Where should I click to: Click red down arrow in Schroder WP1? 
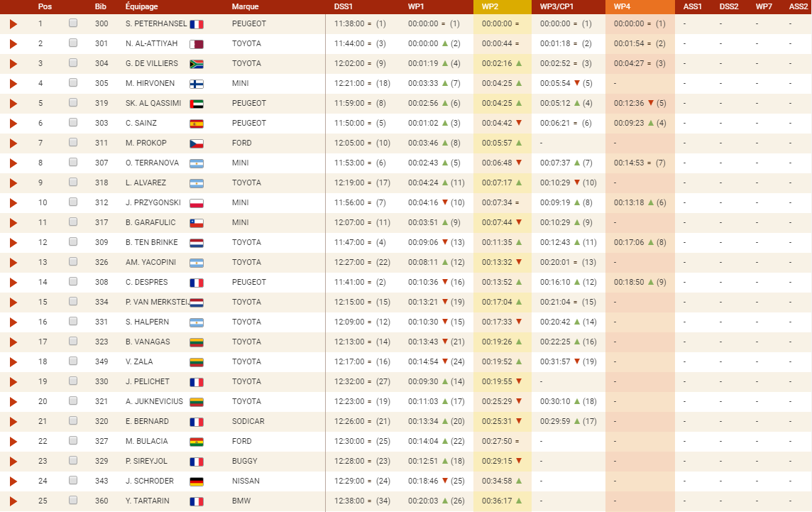[445, 481]
